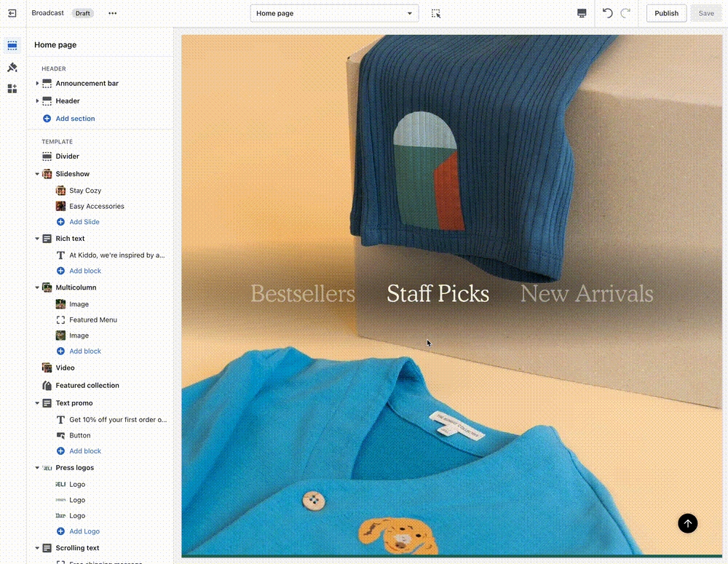Collapse the Multicolumn section
The height and width of the screenshot is (564, 728).
tap(37, 287)
